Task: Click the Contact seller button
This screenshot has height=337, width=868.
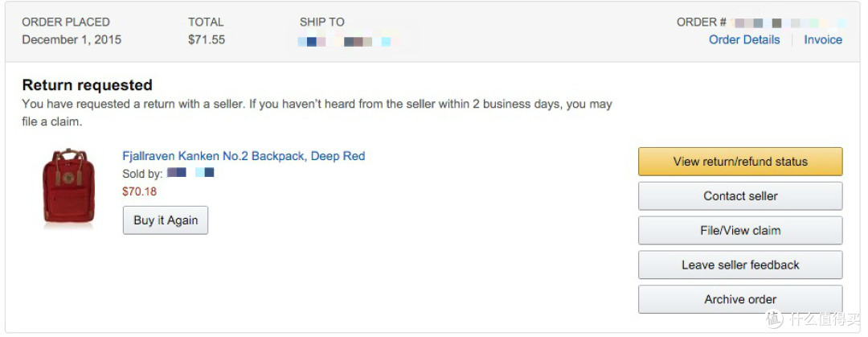Action: click(740, 195)
